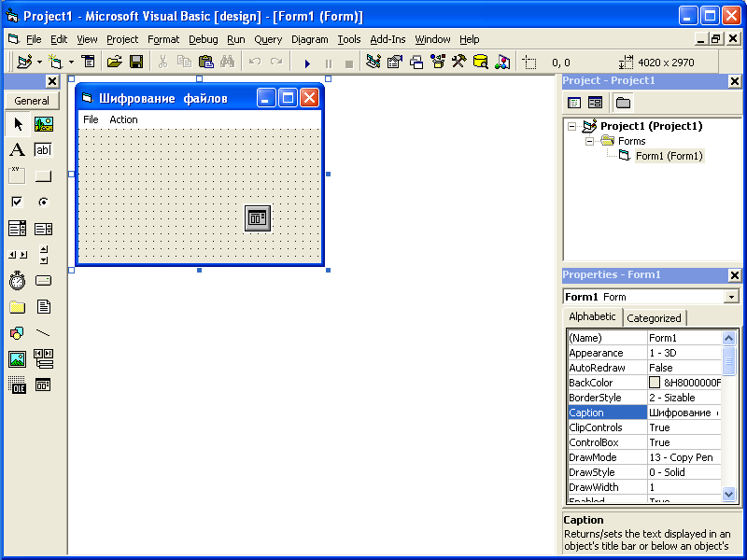Open the Toolbox toolbar icon
Screen dimensions: 747x560
[x=459, y=62]
